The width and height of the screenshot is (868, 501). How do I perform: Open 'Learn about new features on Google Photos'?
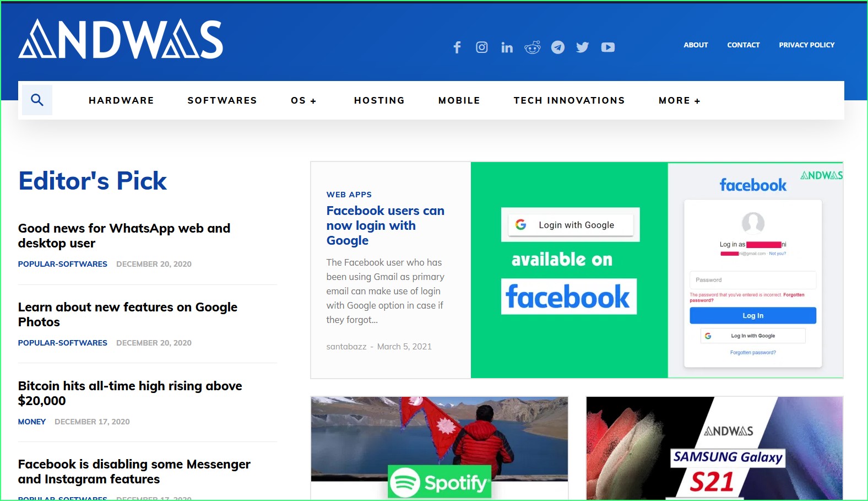point(128,315)
